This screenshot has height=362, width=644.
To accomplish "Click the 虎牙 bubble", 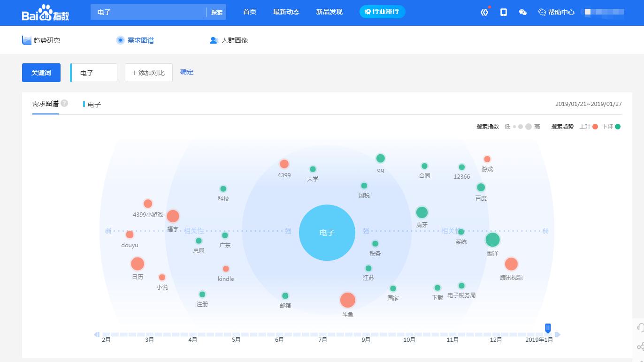I will point(422,212).
